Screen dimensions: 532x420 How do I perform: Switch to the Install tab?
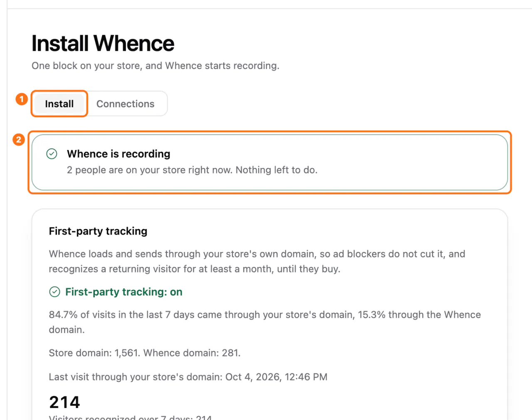(59, 104)
